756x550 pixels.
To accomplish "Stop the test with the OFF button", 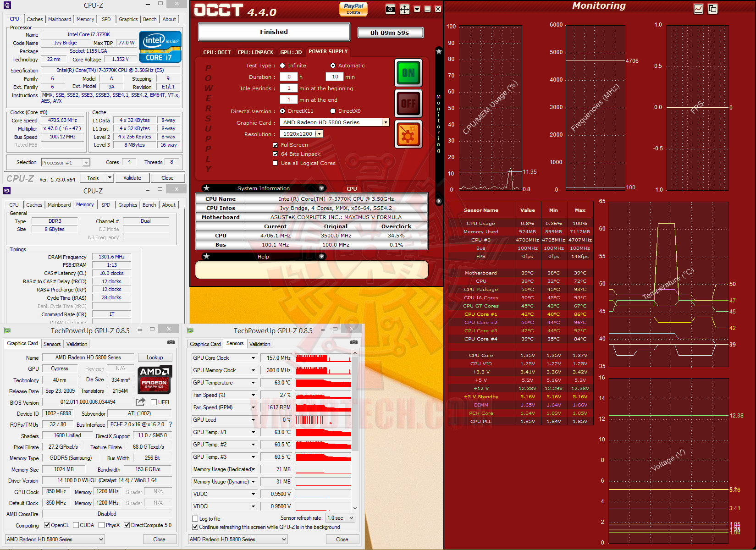I will [408, 103].
